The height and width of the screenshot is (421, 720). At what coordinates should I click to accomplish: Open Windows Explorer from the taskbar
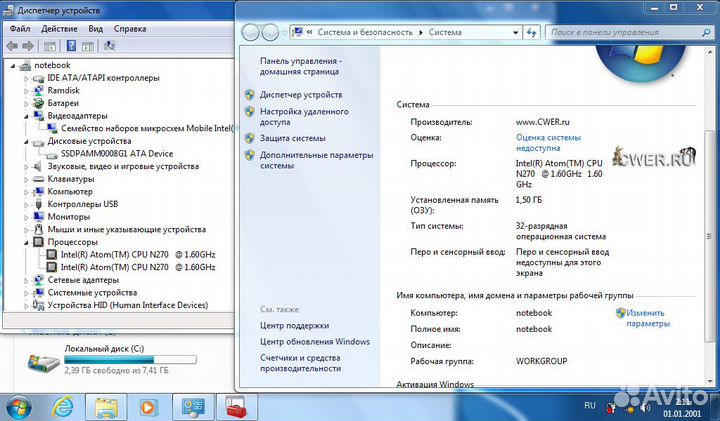pyautogui.click(x=106, y=407)
